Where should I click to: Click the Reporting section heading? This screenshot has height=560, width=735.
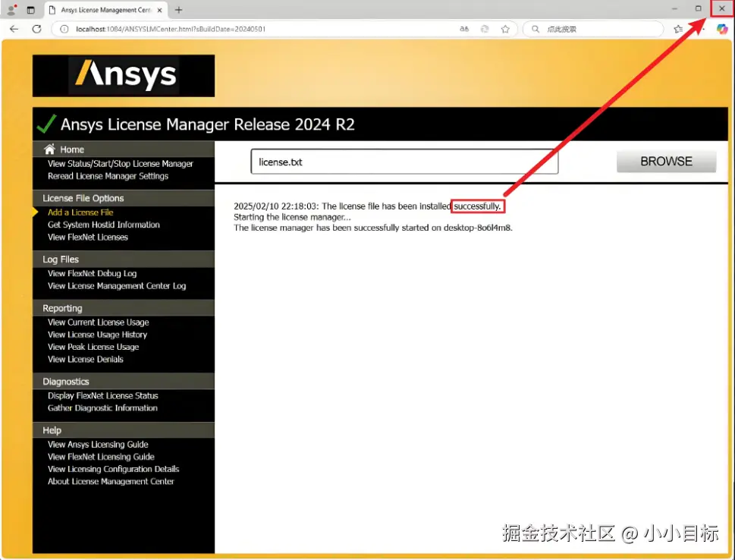[62, 308]
